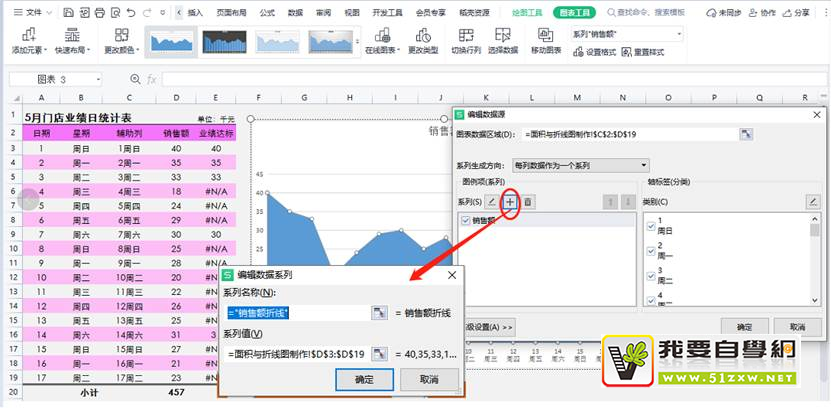Screen dimensions: 831x408
Task: Click the add series plus icon
Action: point(510,202)
